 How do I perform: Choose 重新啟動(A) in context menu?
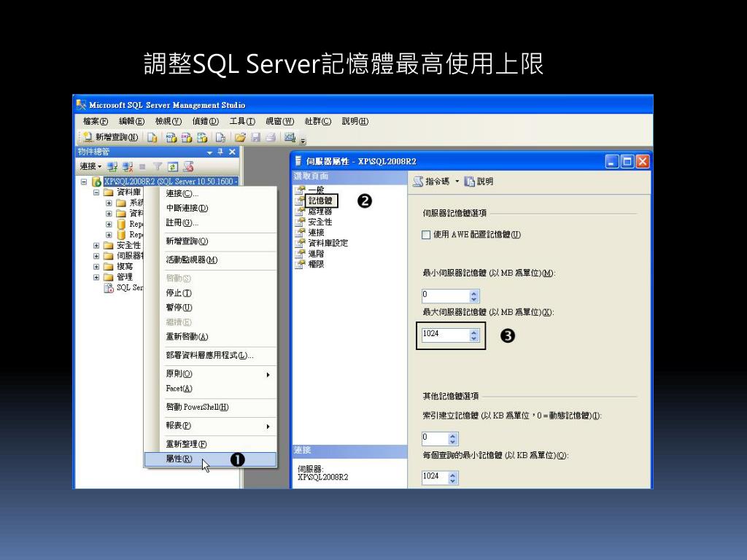click(211, 337)
